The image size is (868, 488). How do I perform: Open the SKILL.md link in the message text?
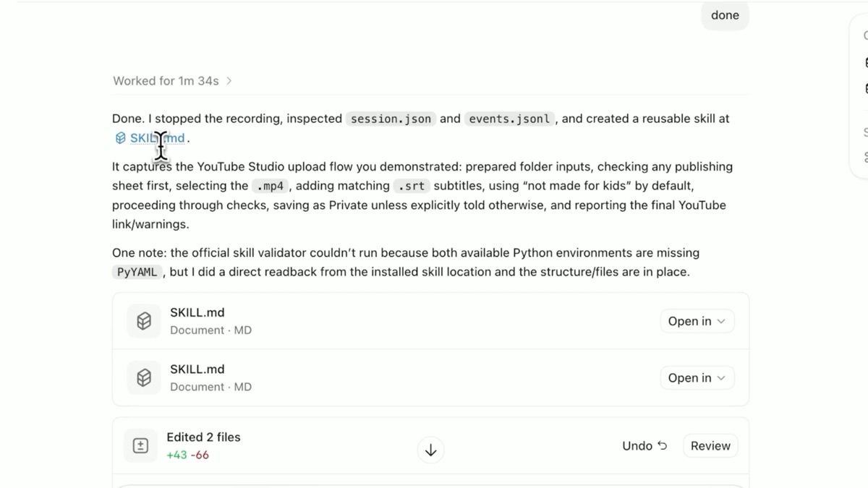pos(157,138)
